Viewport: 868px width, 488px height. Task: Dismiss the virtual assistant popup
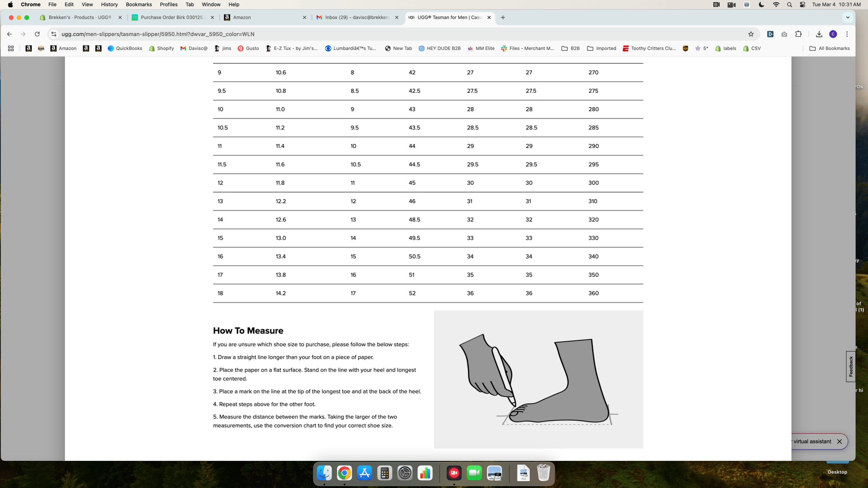click(x=839, y=441)
